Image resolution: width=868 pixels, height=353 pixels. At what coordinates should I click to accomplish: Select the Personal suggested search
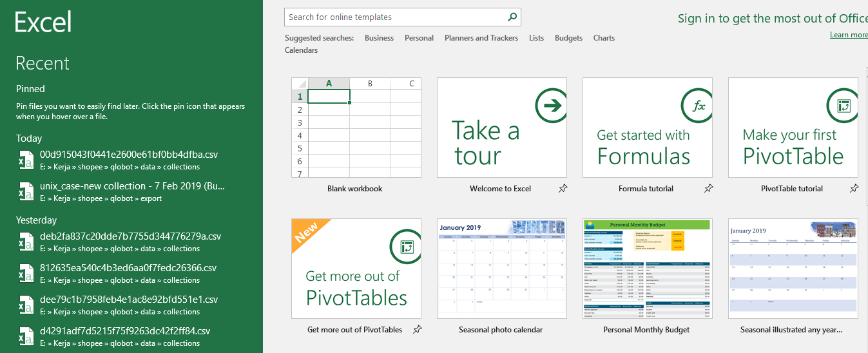pyautogui.click(x=419, y=38)
